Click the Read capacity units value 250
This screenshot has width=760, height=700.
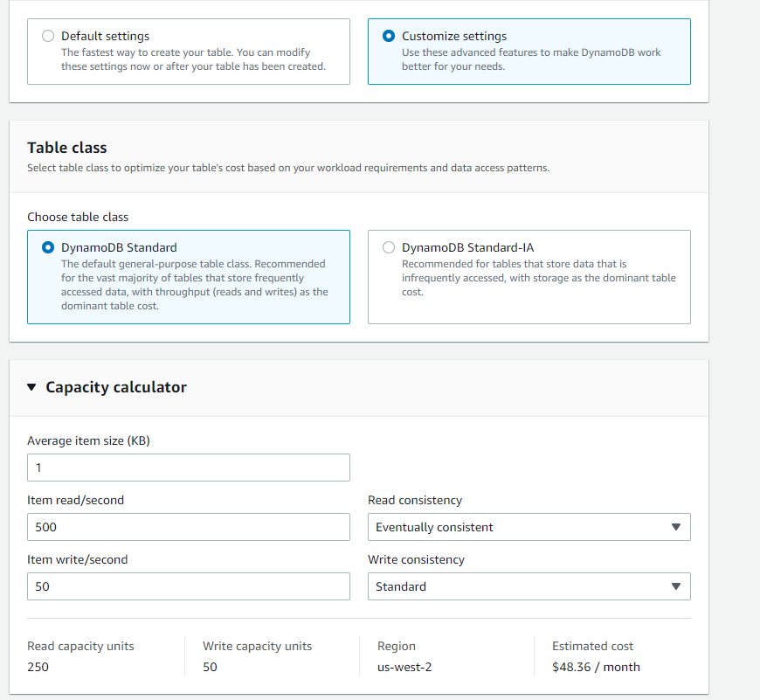click(38, 667)
